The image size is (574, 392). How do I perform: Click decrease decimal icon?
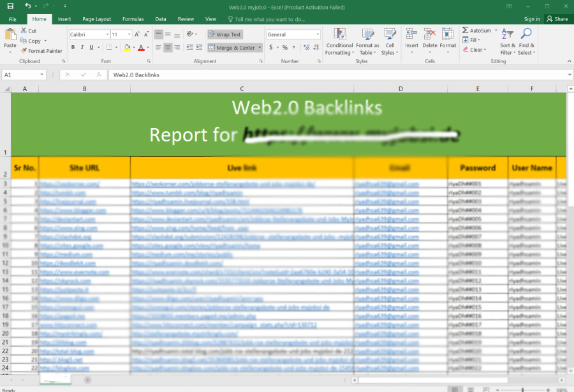[x=316, y=47]
